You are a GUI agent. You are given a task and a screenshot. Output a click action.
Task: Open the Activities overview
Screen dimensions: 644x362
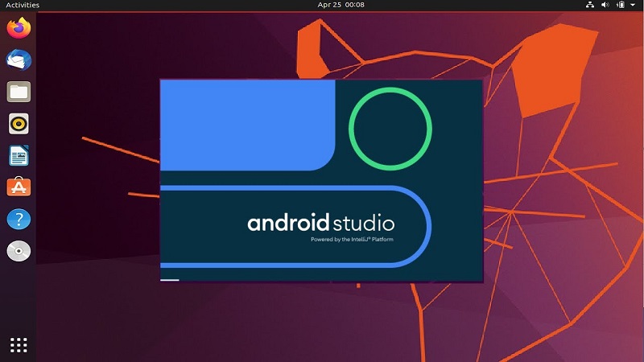(x=23, y=5)
